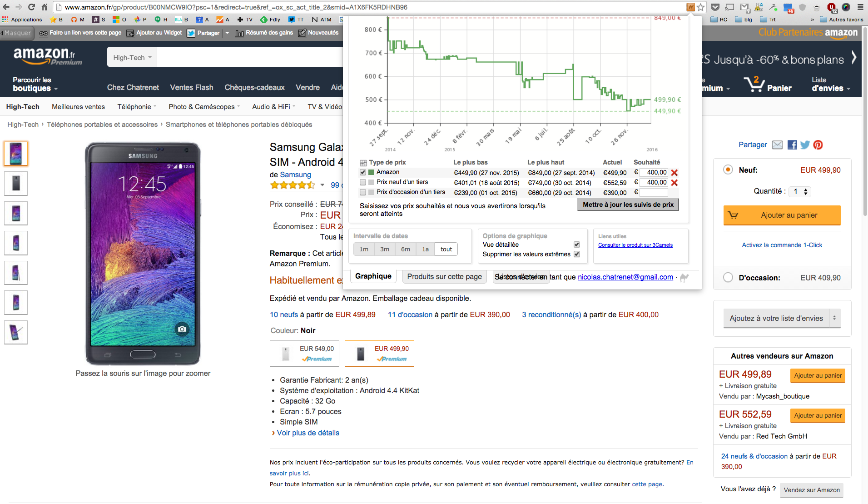Viewport: 868px width, 504px height.
Task: Open the Chrome hamburger menu
Action: (860, 7)
